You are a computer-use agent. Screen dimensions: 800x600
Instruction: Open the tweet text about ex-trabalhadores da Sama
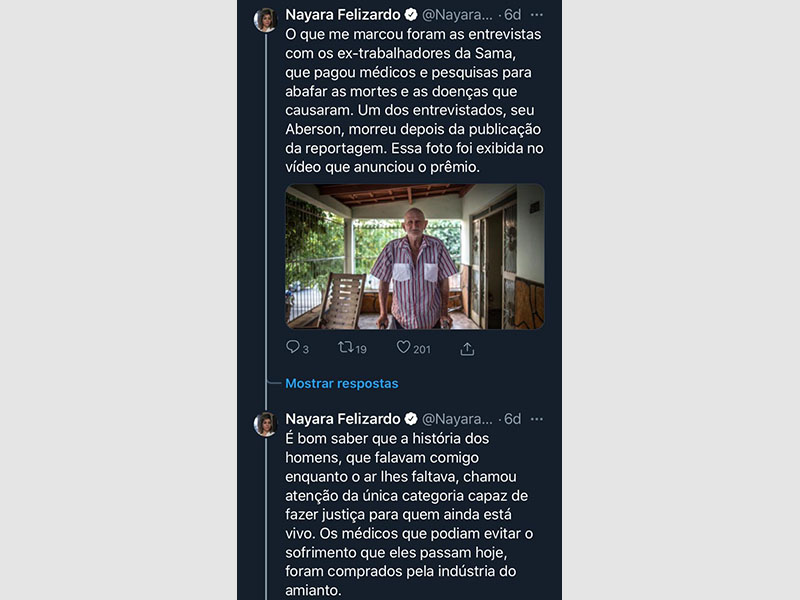(x=410, y=100)
